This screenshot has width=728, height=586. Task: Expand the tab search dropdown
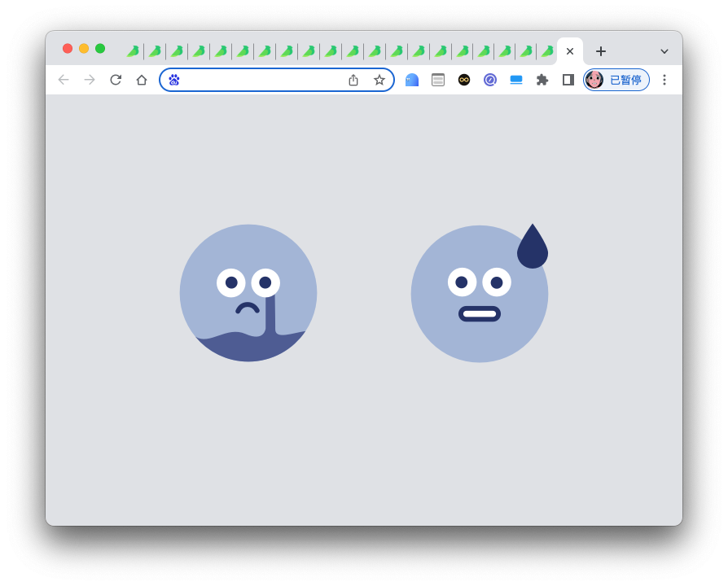tap(664, 51)
